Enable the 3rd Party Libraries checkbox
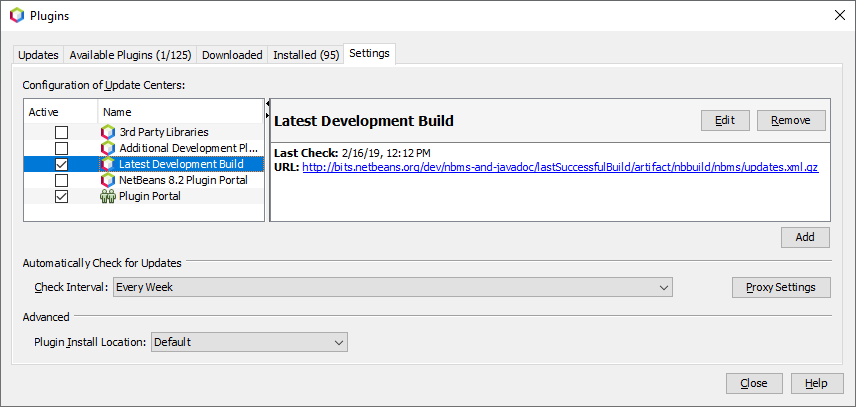Viewport: 856px width, 407px height. [62, 132]
